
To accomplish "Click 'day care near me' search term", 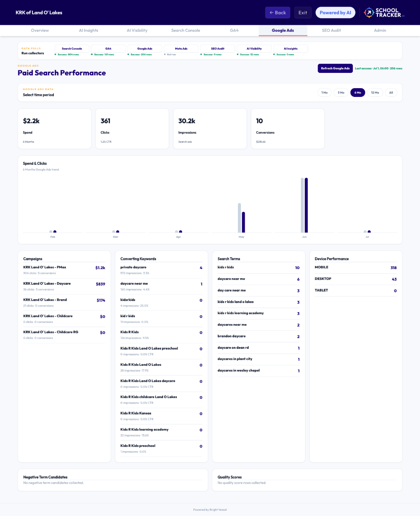I will (x=258, y=290).
